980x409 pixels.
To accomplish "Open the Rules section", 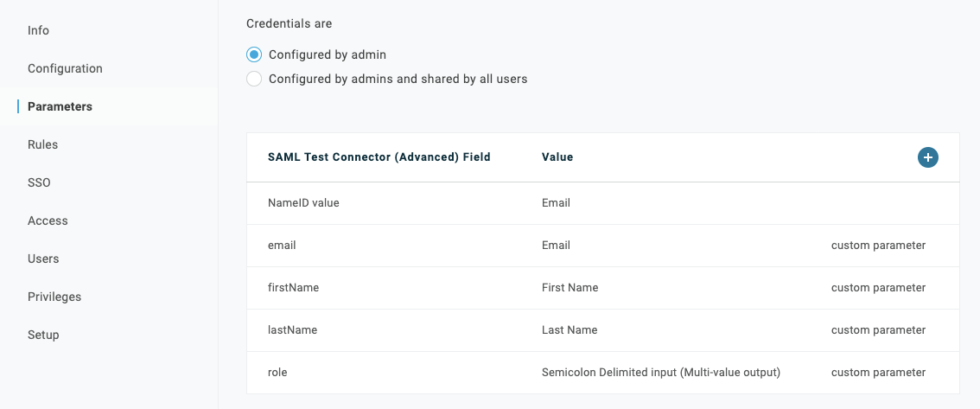I will (x=42, y=144).
